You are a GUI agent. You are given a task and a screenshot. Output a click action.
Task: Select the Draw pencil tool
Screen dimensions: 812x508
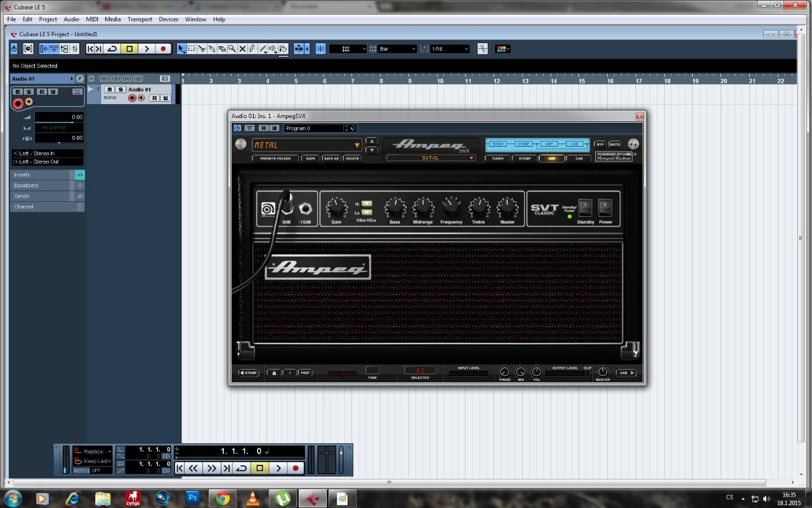(252, 49)
